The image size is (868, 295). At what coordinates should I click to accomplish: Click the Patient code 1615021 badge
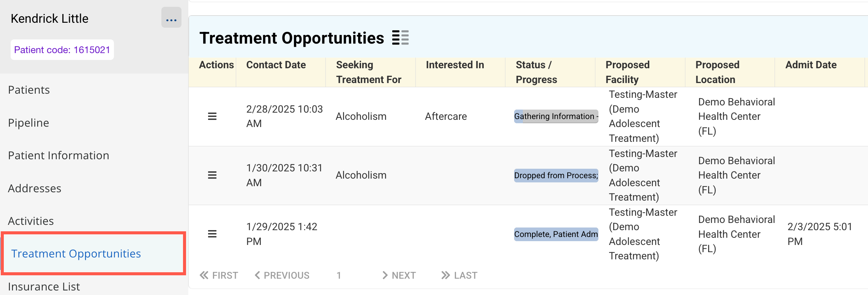pos(62,50)
